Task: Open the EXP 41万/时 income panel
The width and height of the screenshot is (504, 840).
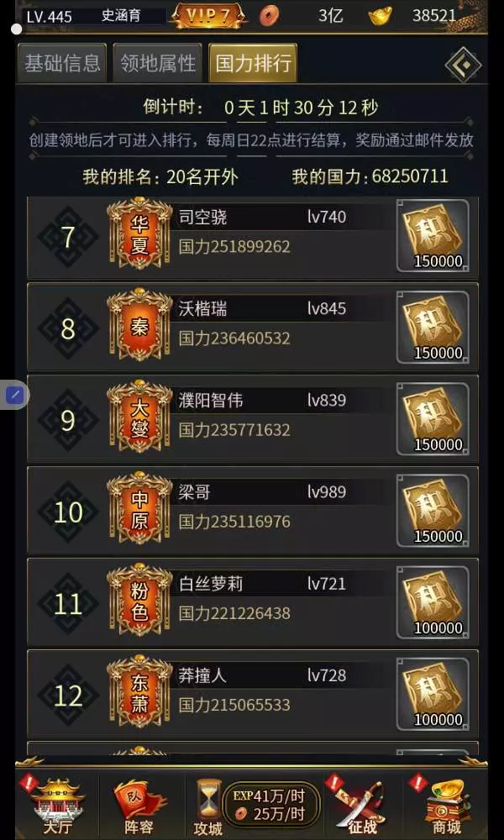Action: click(x=271, y=806)
